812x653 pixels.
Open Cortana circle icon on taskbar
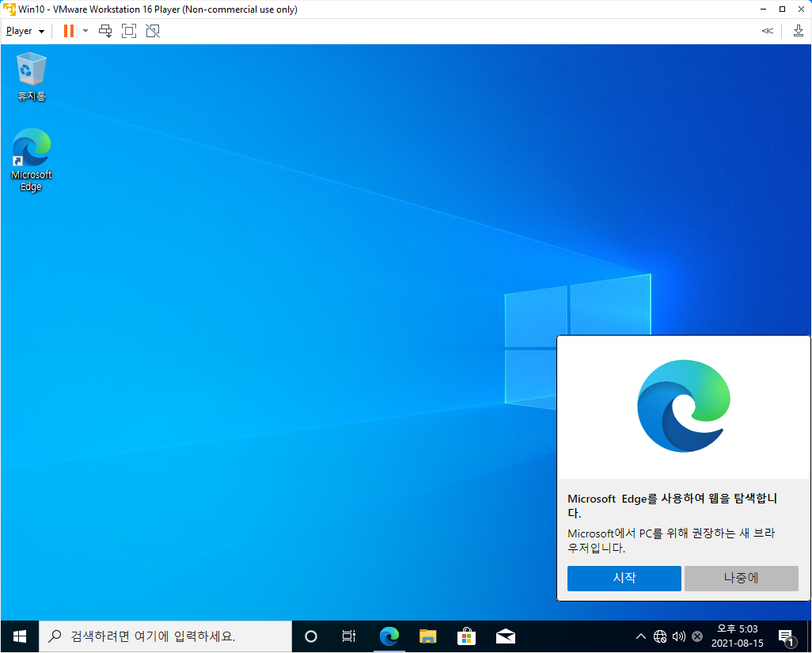point(311,636)
